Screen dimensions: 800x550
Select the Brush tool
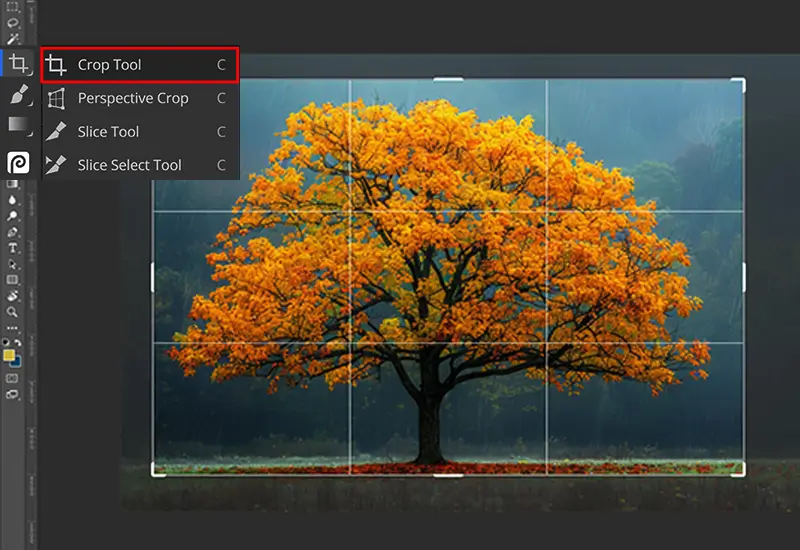pyautogui.click(x=17, y=95)
